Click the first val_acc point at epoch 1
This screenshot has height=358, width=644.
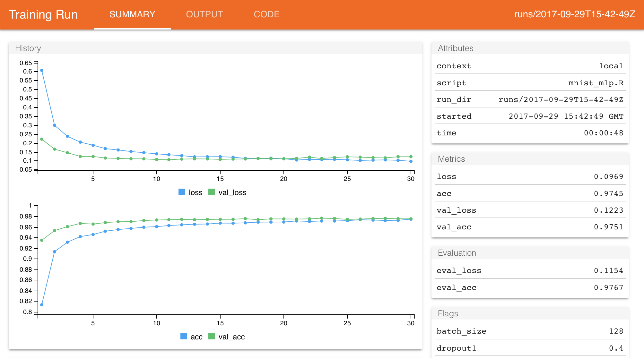point(42,240)
